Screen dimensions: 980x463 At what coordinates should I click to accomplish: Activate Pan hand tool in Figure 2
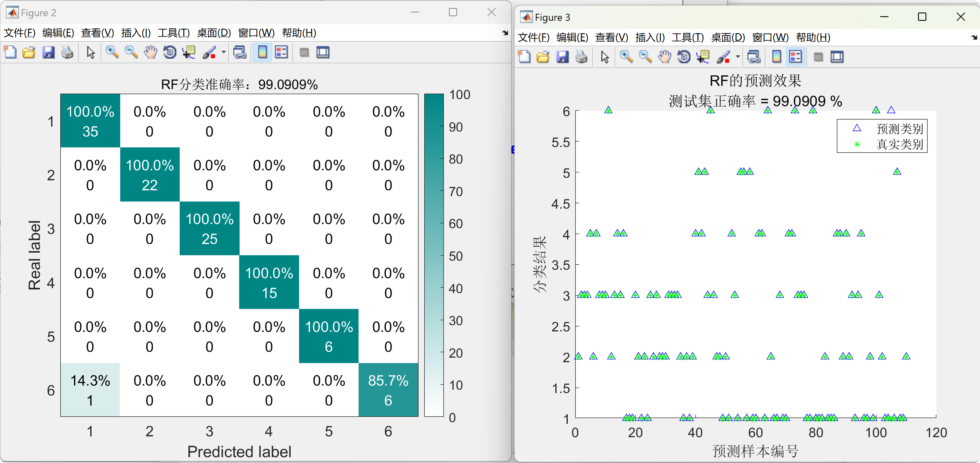click(151, 52)
